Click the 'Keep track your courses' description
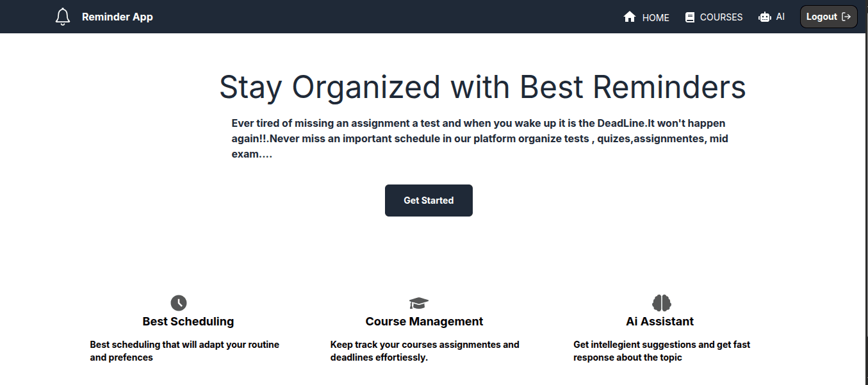The height and width of the screenshot is (385, 868). 424,351
